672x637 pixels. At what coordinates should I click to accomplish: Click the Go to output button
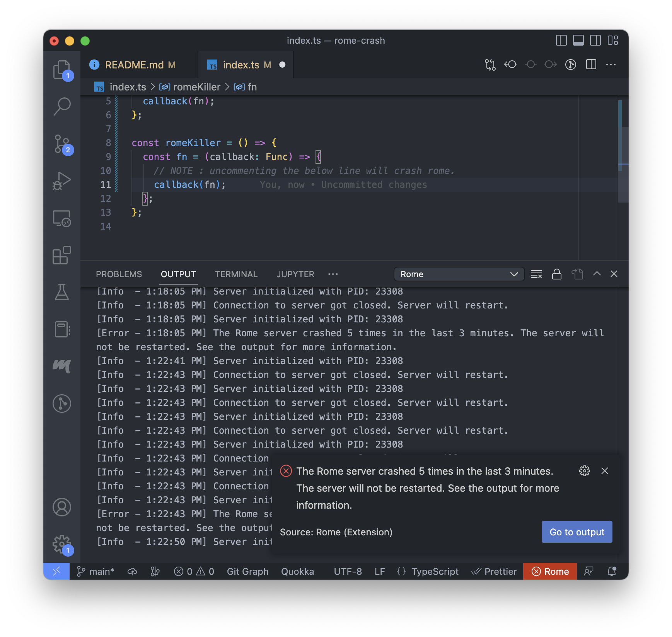pyautogui.click(x=577, y=532)
